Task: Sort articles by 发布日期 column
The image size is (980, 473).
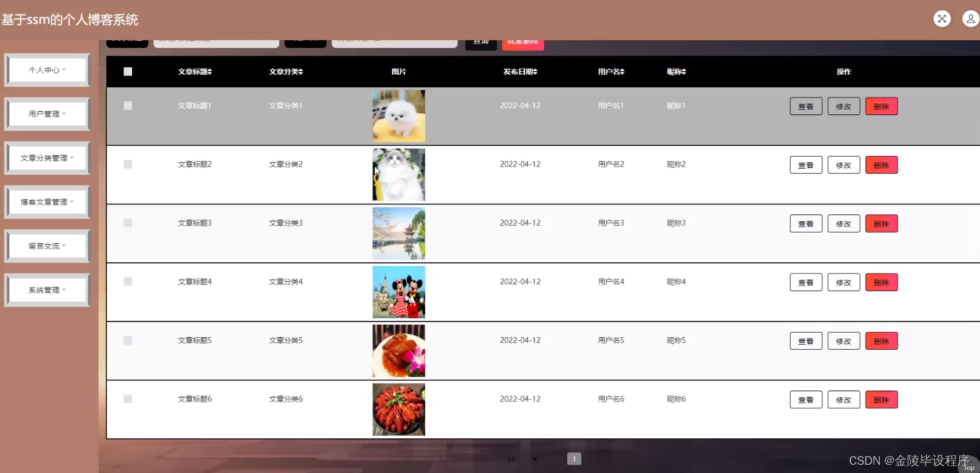Action: point(520,72)
